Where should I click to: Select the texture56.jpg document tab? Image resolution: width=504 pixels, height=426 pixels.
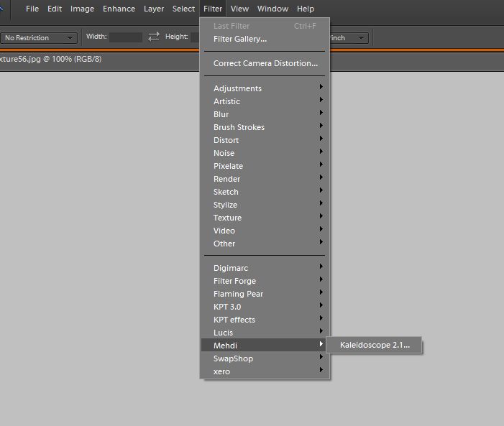pyautogui.click(x=50, y=59)
